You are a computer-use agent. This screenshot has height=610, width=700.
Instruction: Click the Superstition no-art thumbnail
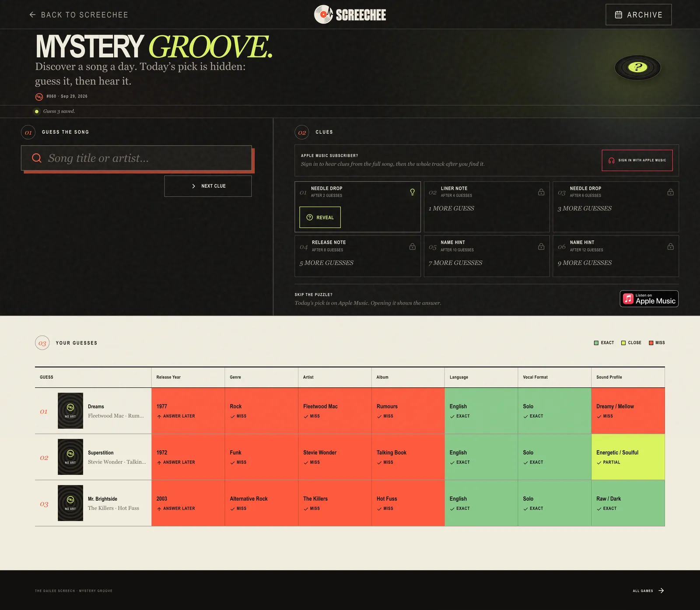point(70,457)
